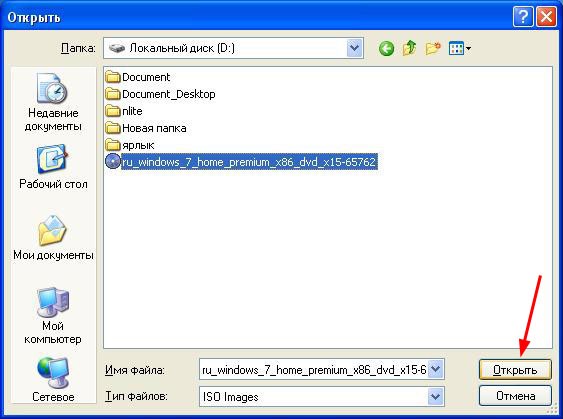The width and height of the screenshot is (563, 419).
Task: Click the Document_Desktop folder name
Action: pos(169,94)
